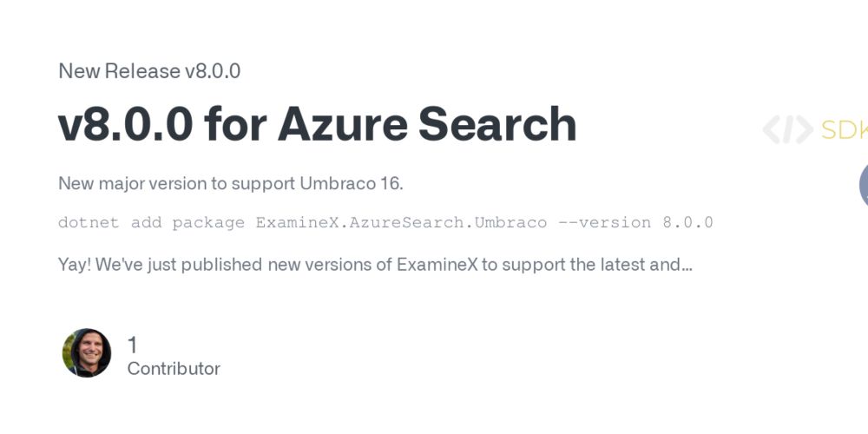The image size is (868, 434).
Task: Click the partial blue circle at right edge
Action: tap(864, 186)
